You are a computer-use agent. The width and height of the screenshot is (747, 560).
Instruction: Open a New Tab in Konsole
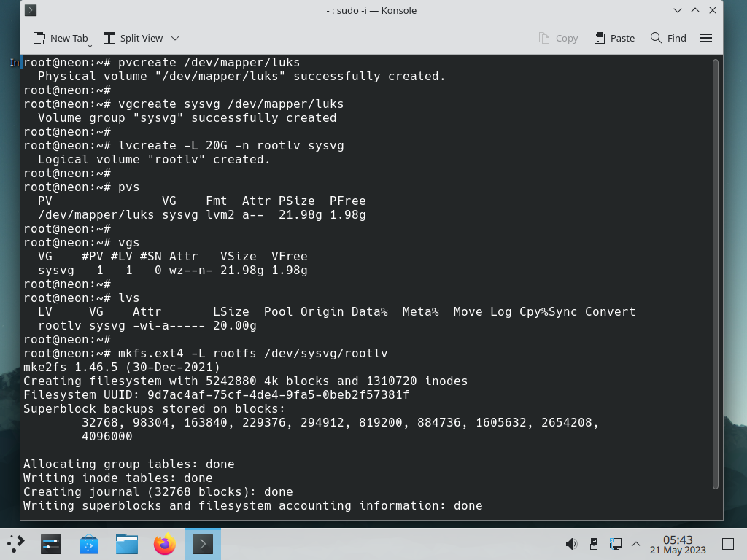(61, 38)
